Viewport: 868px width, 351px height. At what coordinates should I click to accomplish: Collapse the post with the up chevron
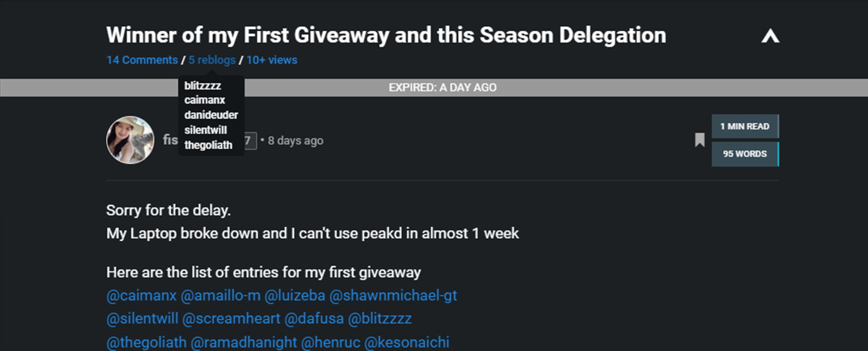770,36
